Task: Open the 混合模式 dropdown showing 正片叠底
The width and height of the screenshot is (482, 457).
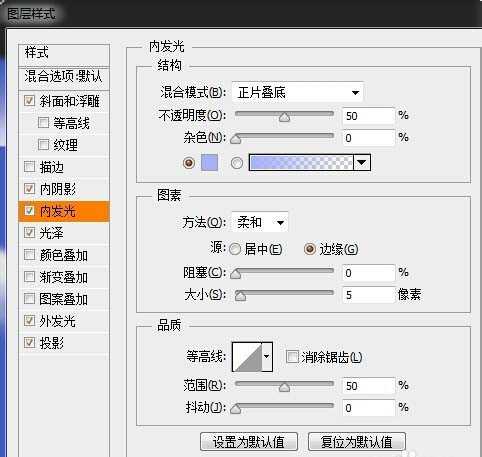Action: point(297,92)
